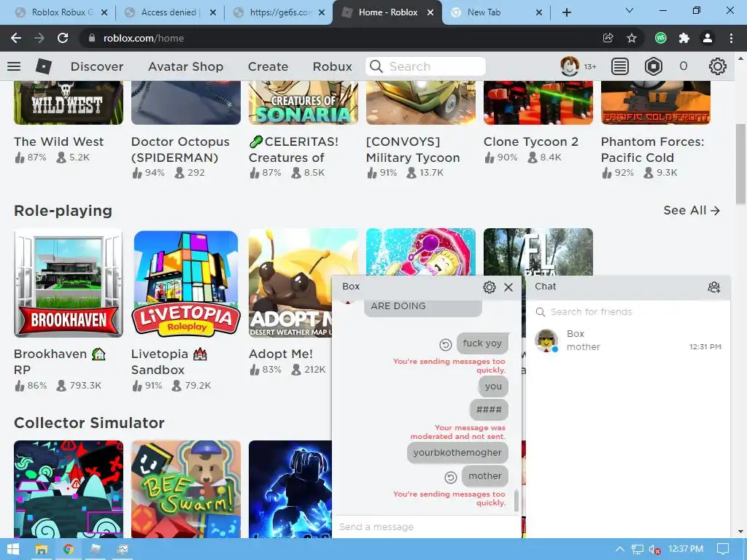Open Livetopia Roleplay thumbnail

click(186, 283)
